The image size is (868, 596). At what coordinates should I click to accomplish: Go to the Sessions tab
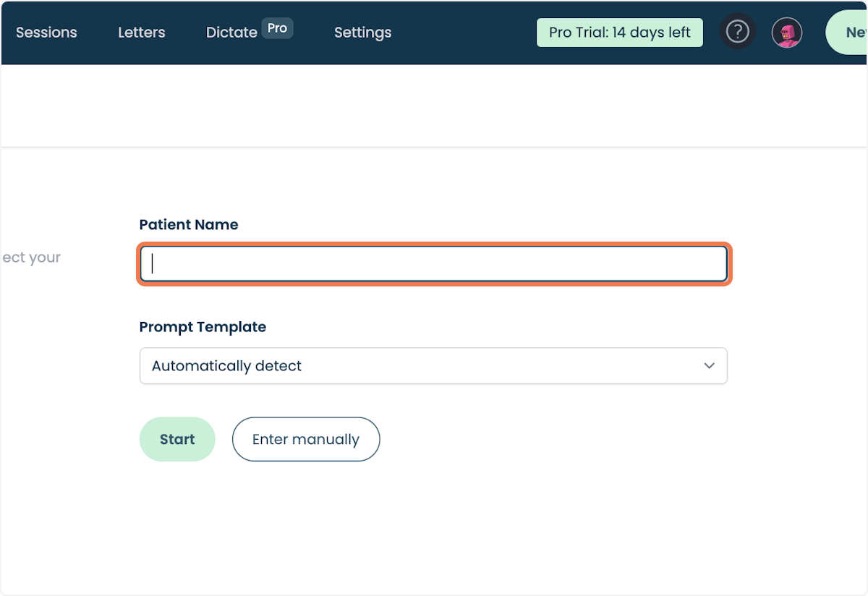pos(46,33)
